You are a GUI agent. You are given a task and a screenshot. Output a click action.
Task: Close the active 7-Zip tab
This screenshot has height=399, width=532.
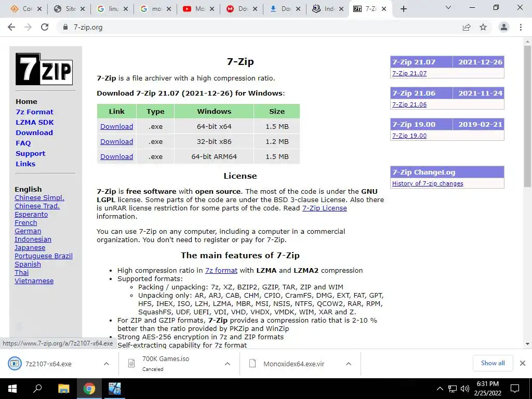pos(384,9)
